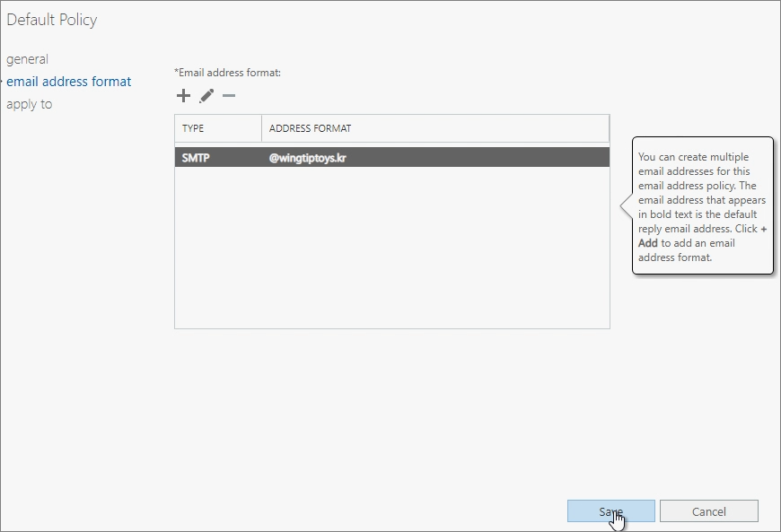The image size is (781, 532).
Task: Go to the apply to section
Action: click(30, 104)
